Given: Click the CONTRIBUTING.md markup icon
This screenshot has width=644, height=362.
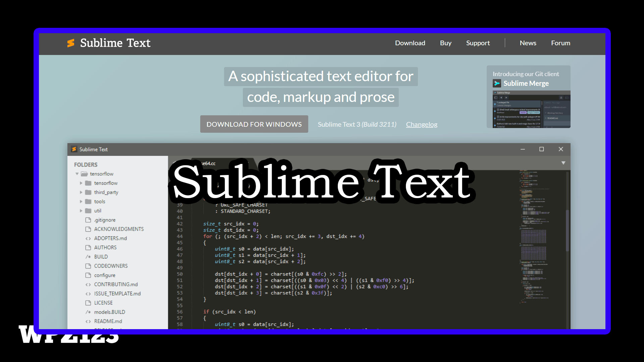Looking at the screenshot, I should pyautogui.click(x=88, y=284).
